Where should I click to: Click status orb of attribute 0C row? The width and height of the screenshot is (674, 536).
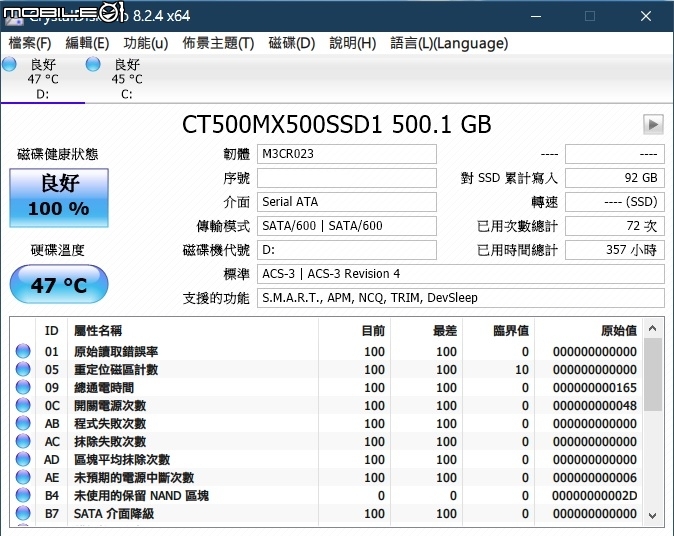[x=23, y=405]
